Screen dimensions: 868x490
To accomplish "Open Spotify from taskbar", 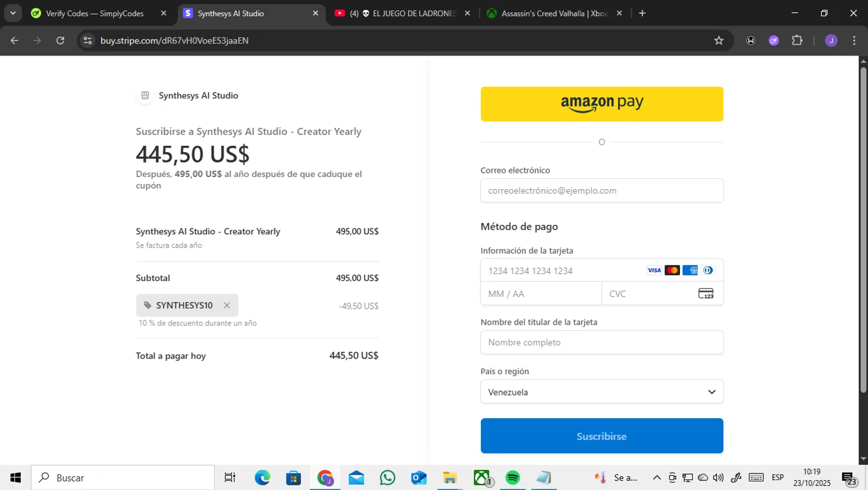I will (x=513, y=478).
